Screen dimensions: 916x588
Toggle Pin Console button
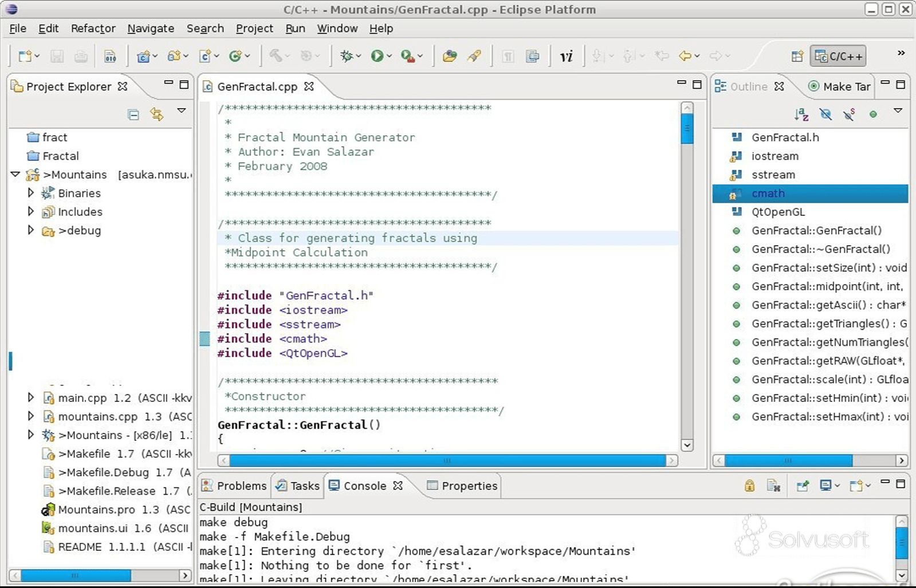[803, 486]
